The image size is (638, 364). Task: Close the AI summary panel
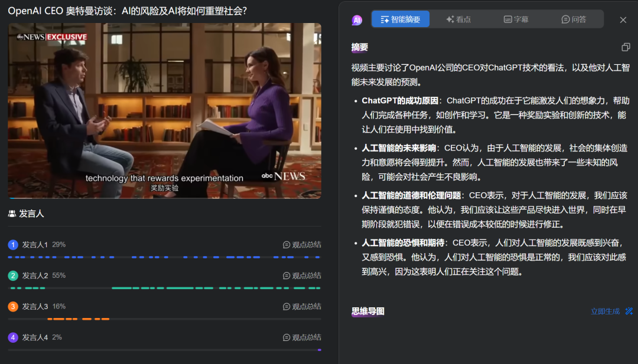click(x=623, y=20)
